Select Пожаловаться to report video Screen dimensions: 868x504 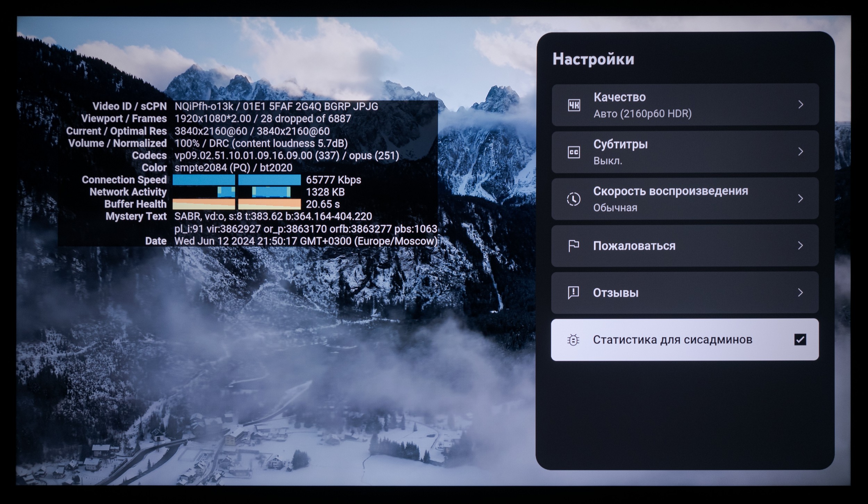click(634, 246)
